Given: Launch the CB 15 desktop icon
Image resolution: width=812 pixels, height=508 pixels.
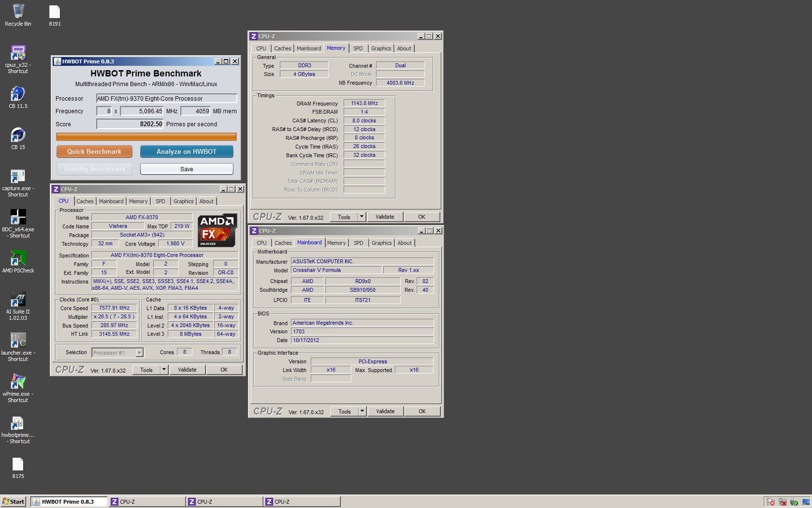Looking at the screenshot, I should point(18,138).
